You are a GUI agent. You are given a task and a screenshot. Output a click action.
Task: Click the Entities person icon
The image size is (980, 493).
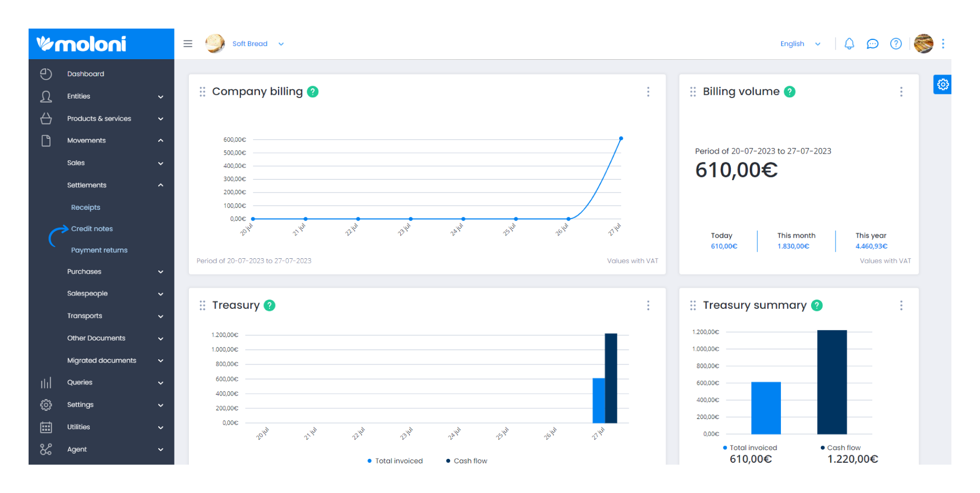(46, 96)
